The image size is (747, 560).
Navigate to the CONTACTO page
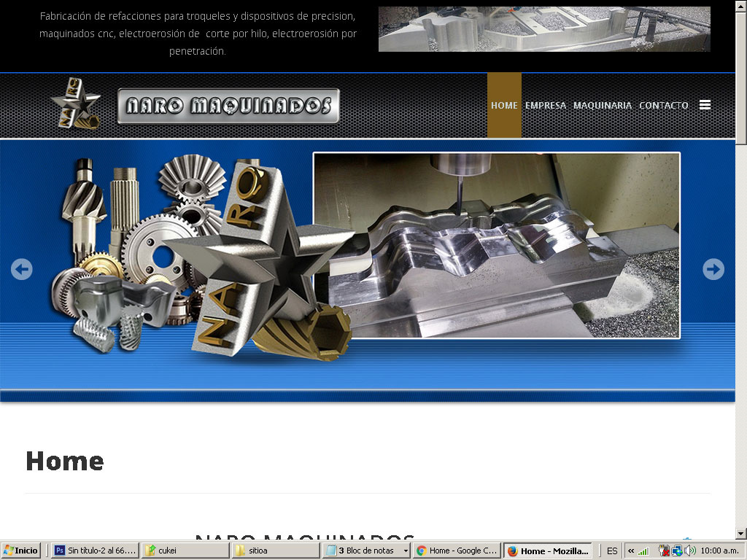[x=663, y=105]
